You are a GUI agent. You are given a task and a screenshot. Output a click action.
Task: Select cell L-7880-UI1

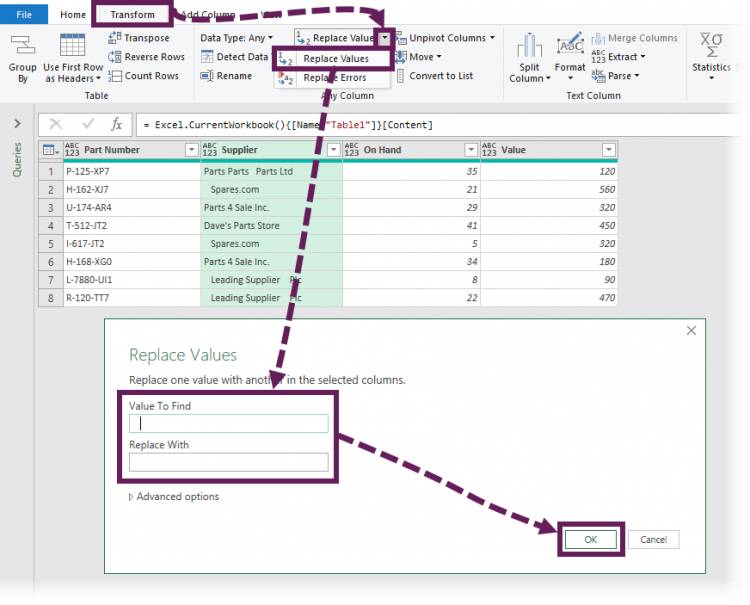click(132, 280)
